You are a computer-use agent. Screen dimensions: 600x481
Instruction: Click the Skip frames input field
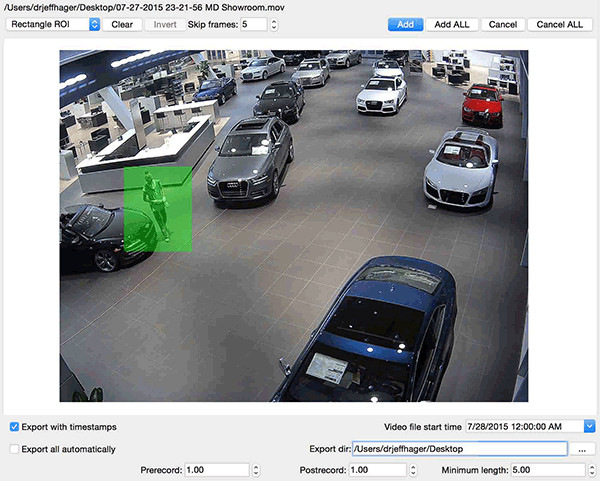[x=254, y=24]
